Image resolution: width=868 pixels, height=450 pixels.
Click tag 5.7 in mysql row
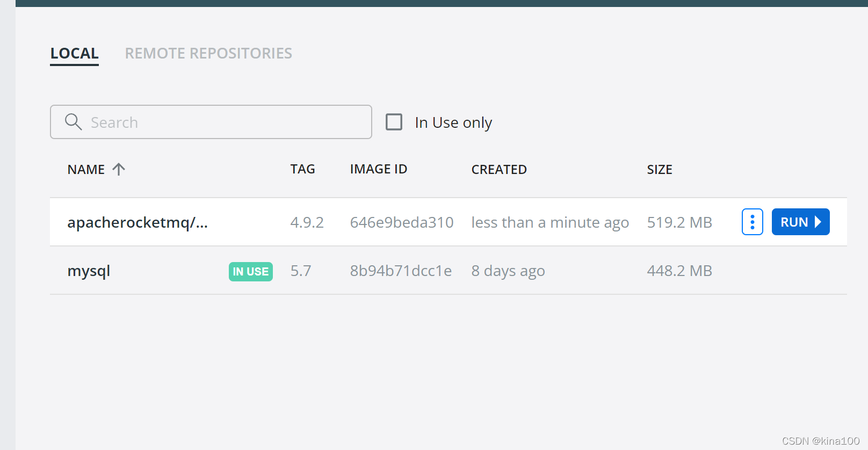tap(301, 271)
